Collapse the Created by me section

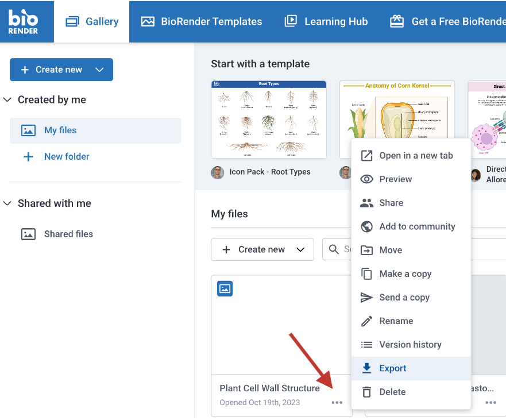click(x=7, y=99)
